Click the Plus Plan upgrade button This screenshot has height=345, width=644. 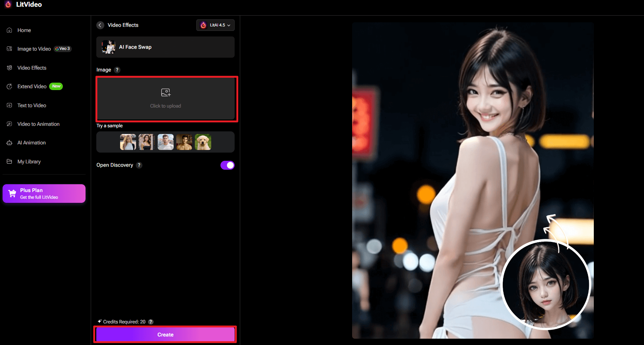point(44,194)
